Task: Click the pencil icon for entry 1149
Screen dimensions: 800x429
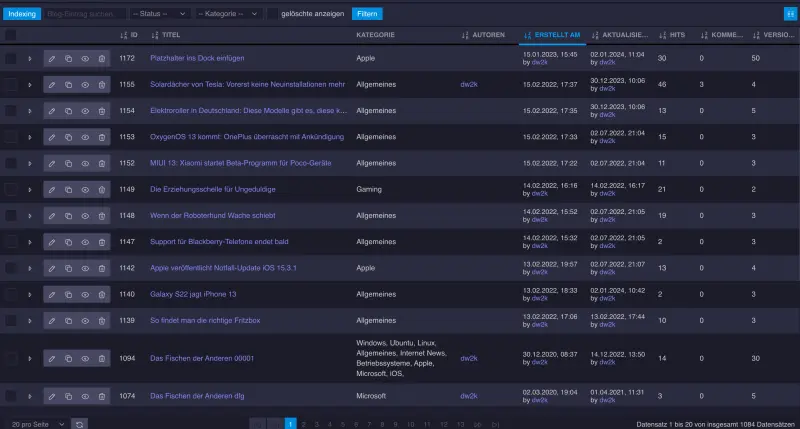Action: tap(52, 189)
